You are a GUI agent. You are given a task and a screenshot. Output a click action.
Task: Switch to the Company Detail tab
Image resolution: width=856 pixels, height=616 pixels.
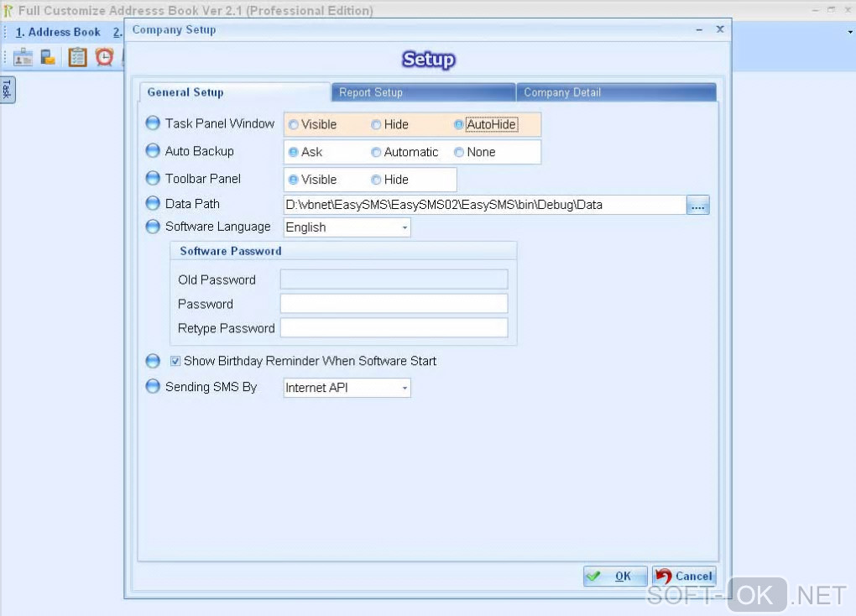[616, 92]
